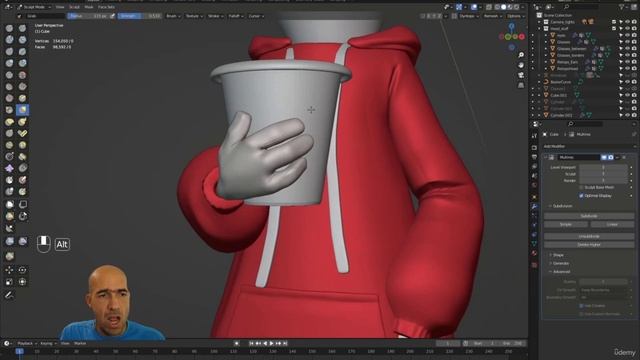Viewport: 640px width, 360px height.
Task: Toggle visibility eye for Cylinder.001 object
Action: (627, 115)
